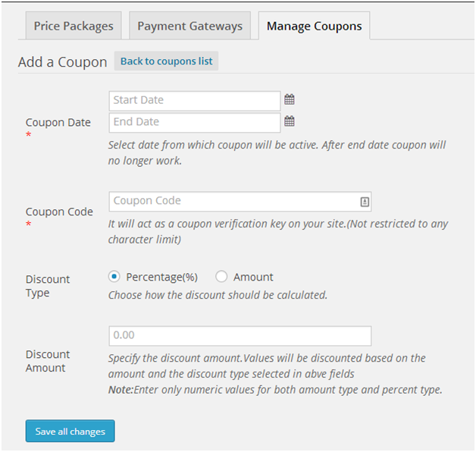Click the Coupon Date field label
This screenshot has height=452, width=476.
pos(58,123)
